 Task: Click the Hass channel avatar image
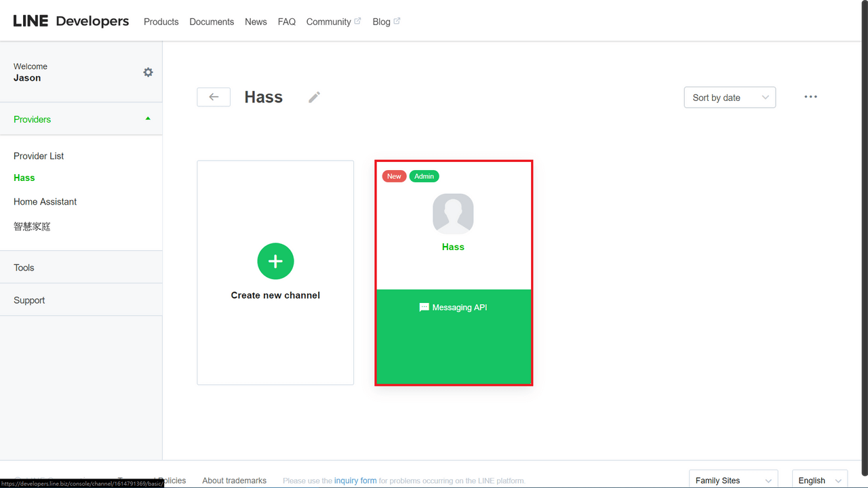pyautogui.click(x=453, y=214)
